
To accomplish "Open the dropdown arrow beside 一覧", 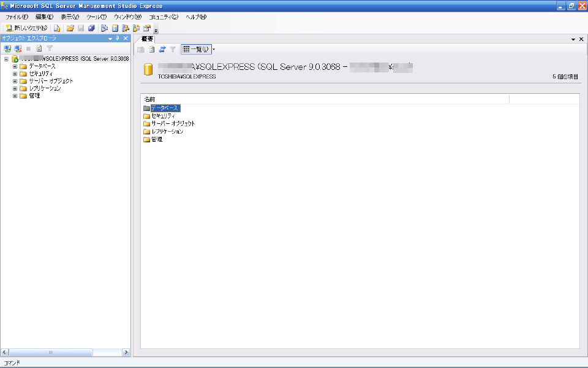I will (x=214, y=49).
